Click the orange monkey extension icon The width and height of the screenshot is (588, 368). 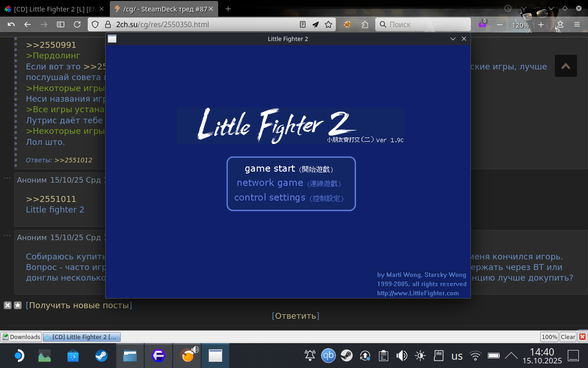coord(348,24)
